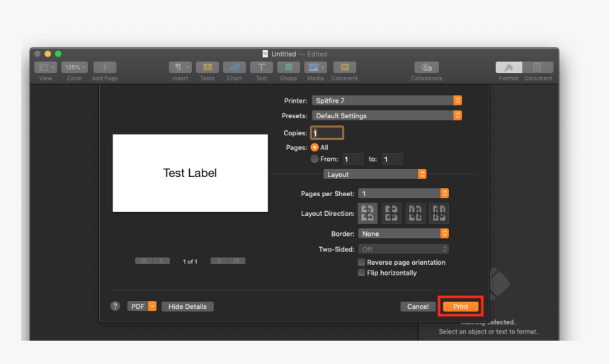Enable Reverse page orientation checkbox

click(362, 262)
